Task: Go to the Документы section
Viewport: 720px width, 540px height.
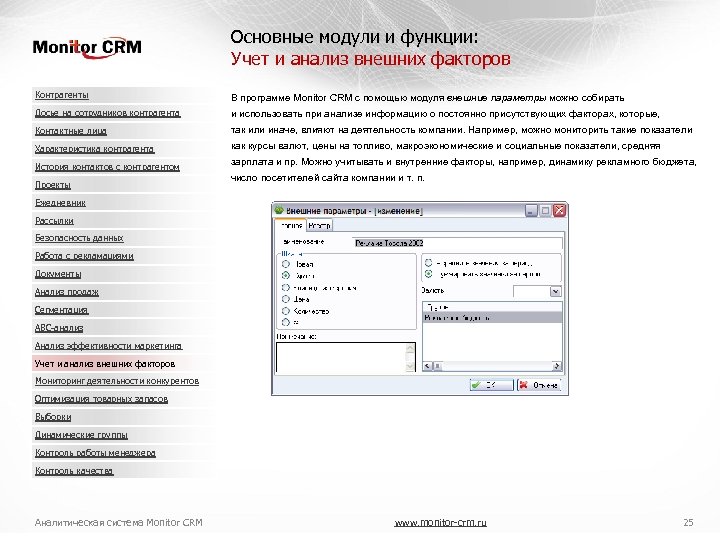Action: click(x=58, y=274)
